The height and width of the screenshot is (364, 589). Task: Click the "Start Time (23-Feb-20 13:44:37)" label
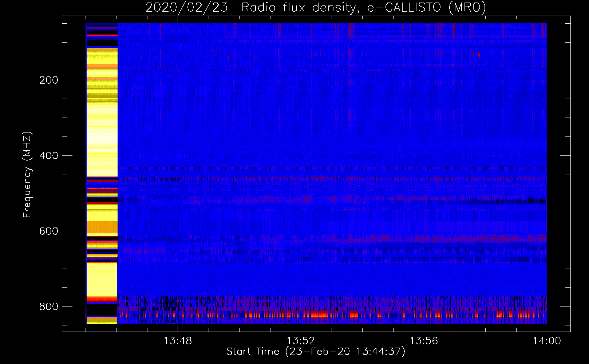pos(316,352)
